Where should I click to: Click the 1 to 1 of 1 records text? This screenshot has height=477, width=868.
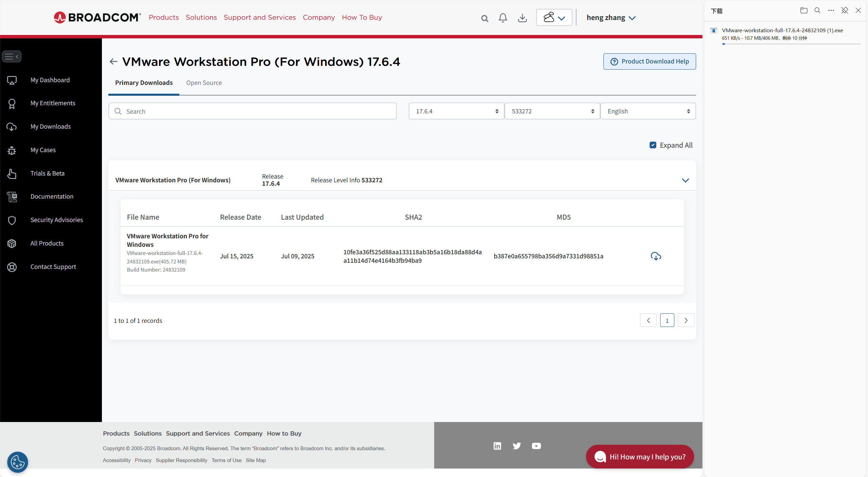point(138,321)
